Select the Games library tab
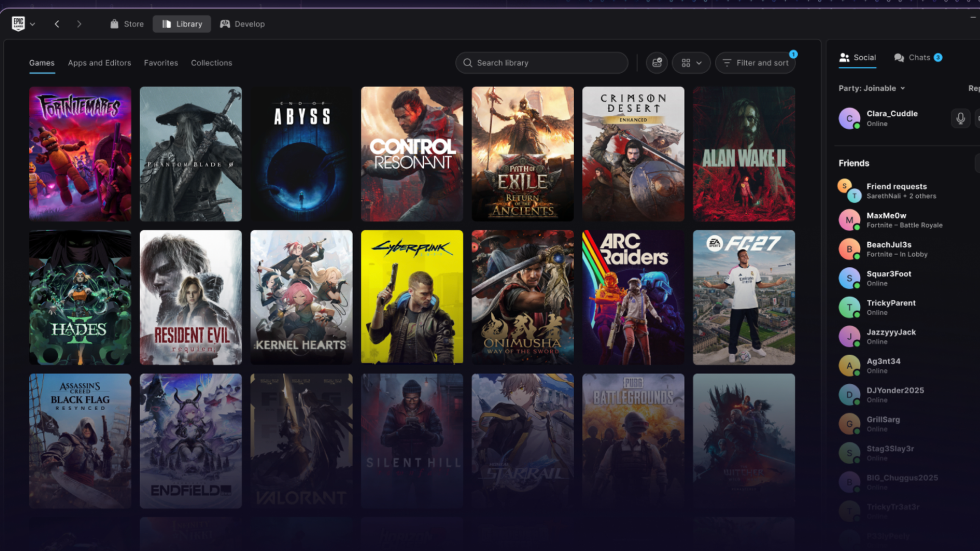 click(x=42, y=63)
